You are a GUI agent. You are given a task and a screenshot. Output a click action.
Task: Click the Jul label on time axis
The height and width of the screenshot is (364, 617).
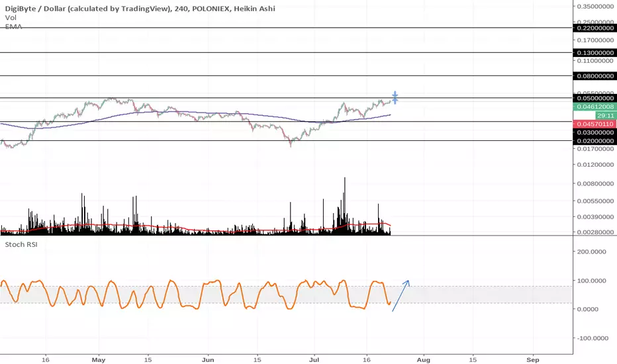coord(314,359)
